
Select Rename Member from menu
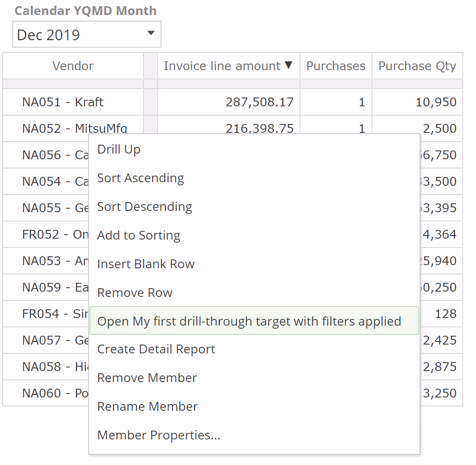coord(147,407)
